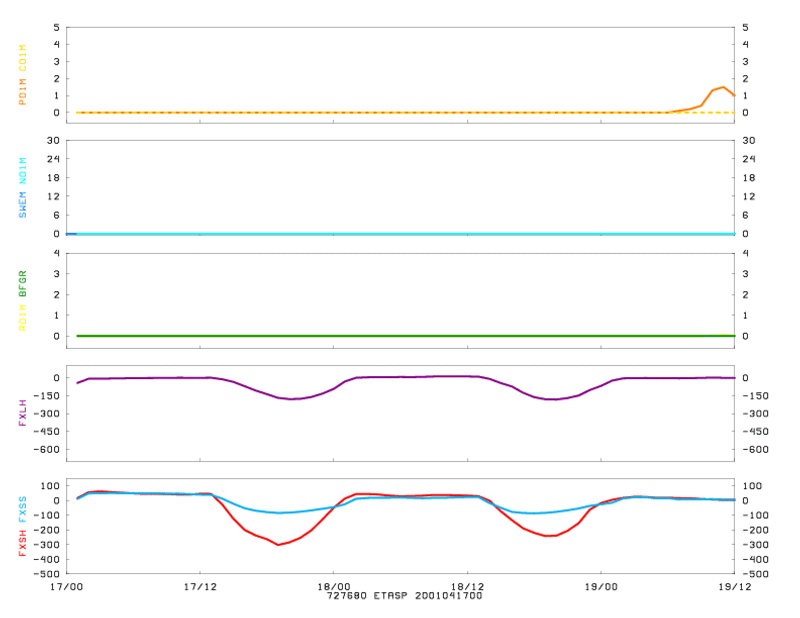Click the red FXSH axis label
The width and height of the screenshot is (800, 618).
point(22,543)
